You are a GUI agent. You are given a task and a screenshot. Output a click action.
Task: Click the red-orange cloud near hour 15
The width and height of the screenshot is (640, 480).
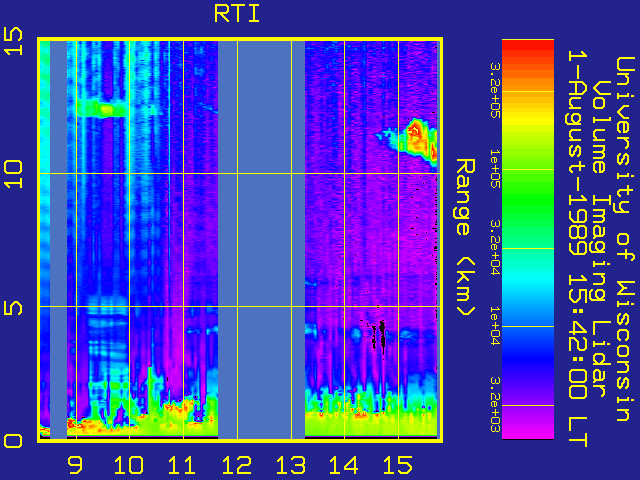pyautogui.click(x=418, y=141)
